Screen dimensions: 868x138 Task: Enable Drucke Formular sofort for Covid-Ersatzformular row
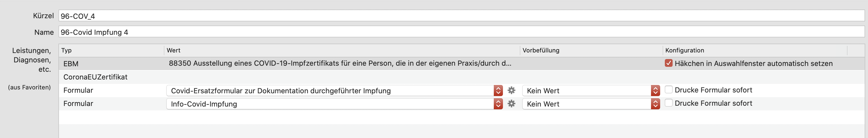pos(668,90)
